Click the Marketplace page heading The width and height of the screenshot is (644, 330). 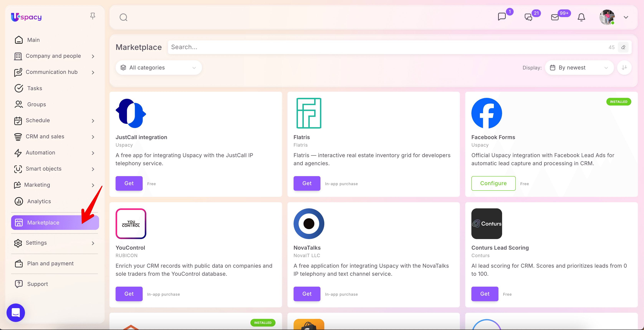tap(138, 47)
